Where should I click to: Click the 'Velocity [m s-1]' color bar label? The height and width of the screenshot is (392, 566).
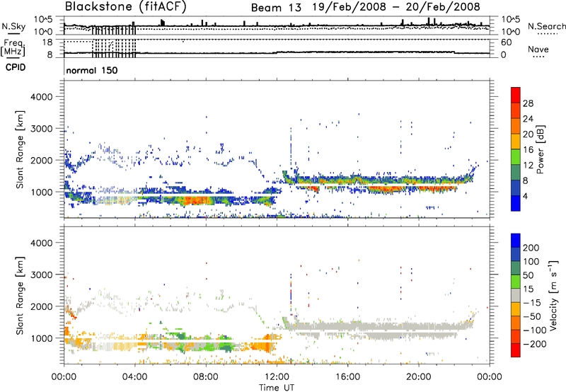coord(553,295)
